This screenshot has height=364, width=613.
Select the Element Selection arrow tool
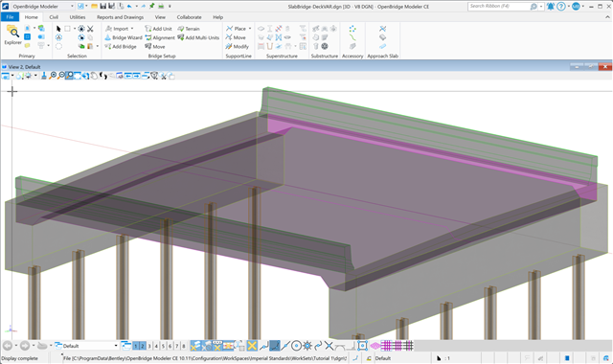click(x=58, y=29)
